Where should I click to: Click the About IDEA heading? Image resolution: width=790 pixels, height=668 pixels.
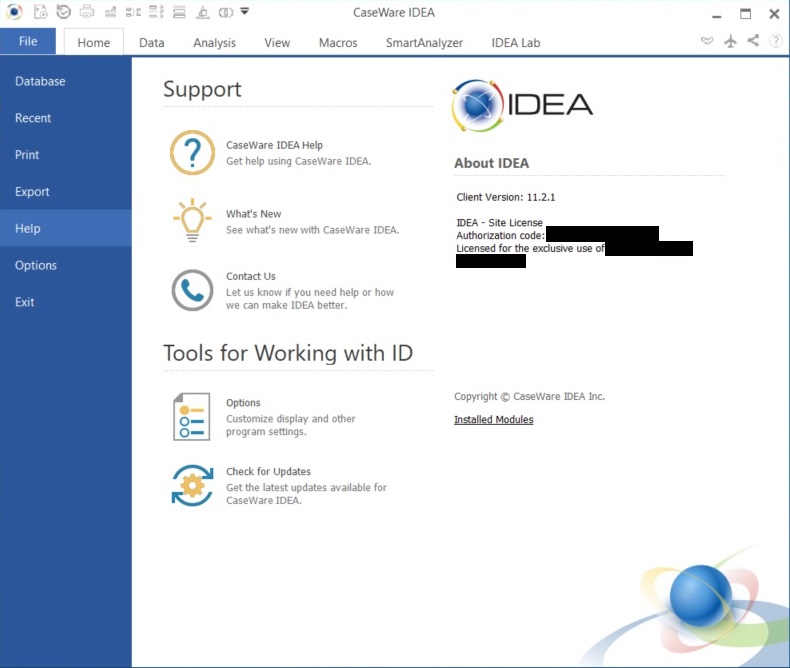click(491, 163)
